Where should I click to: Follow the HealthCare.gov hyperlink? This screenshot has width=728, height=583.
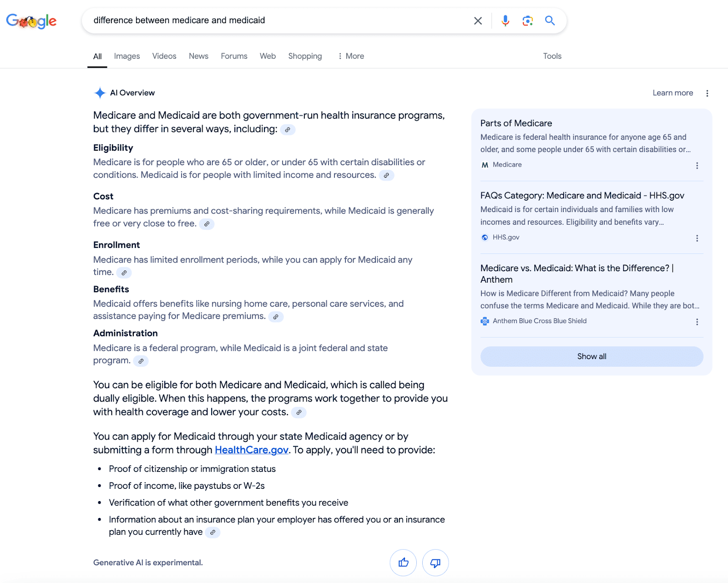(252, 450)
